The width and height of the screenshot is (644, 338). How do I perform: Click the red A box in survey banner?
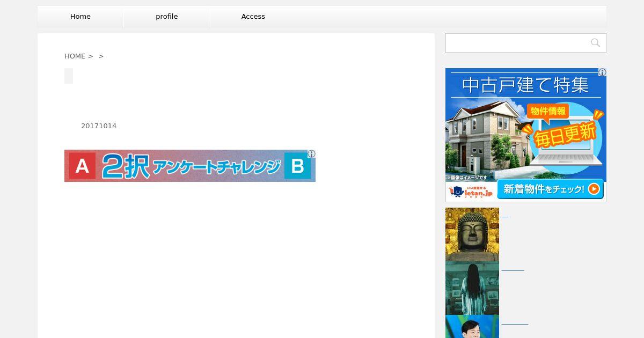tap(82, 166)
